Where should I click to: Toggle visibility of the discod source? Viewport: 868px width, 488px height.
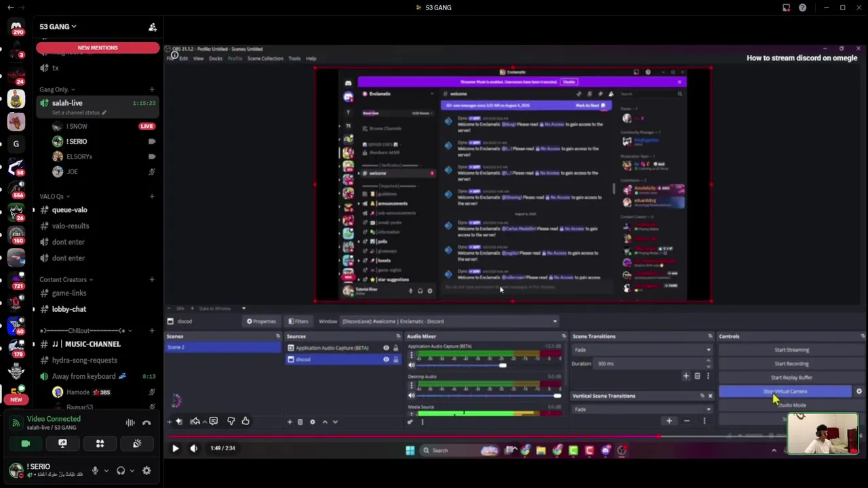coord(386,359)
